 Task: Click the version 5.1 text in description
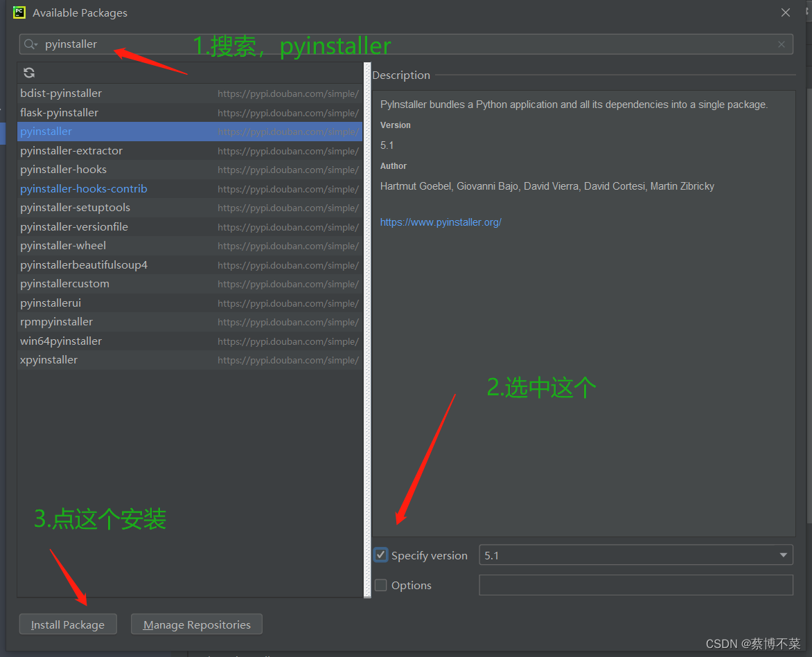pyautogui.click(x=387, y=145)
